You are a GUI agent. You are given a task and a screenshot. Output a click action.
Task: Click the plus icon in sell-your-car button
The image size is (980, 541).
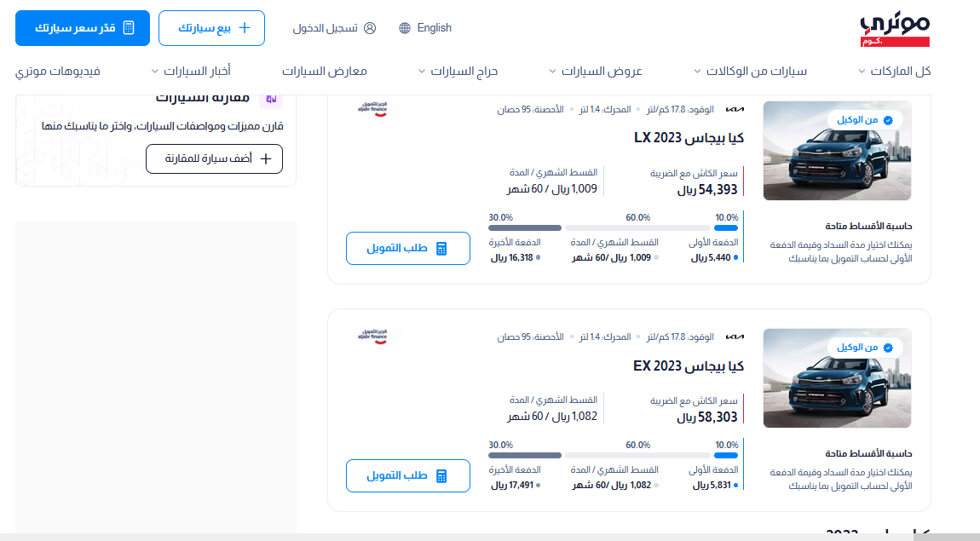[x=245, y=27]
